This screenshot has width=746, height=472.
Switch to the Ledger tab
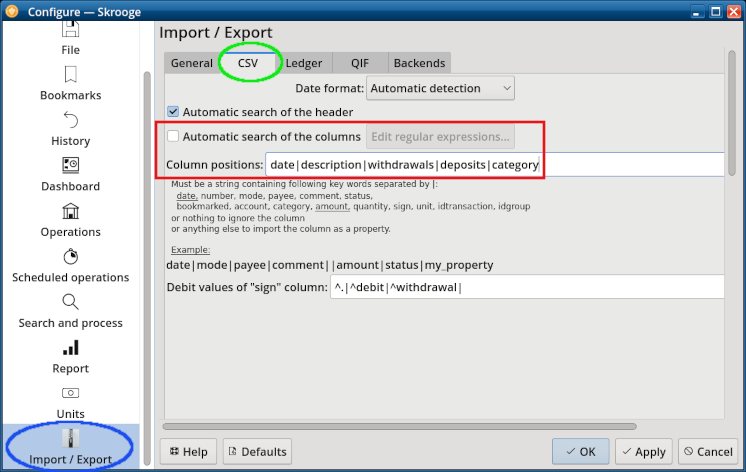click(304, 63)
